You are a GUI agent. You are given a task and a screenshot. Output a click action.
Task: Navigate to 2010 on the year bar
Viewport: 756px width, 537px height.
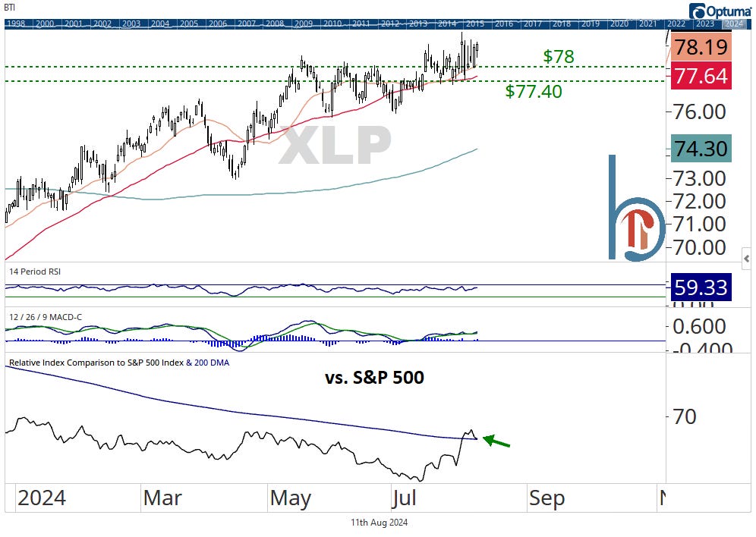(332, 24)
